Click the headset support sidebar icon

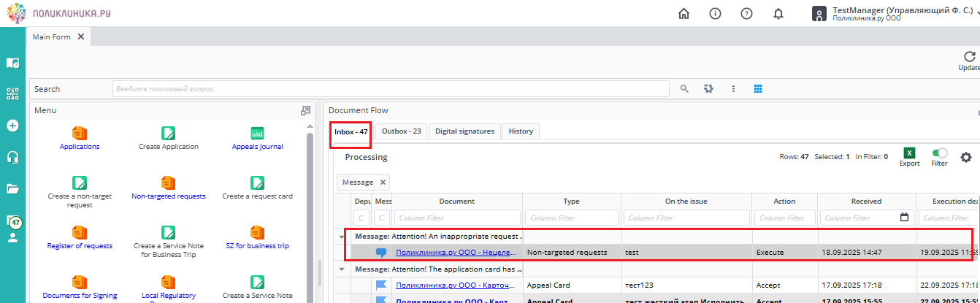pyautogui.click(x=12, y=157)
